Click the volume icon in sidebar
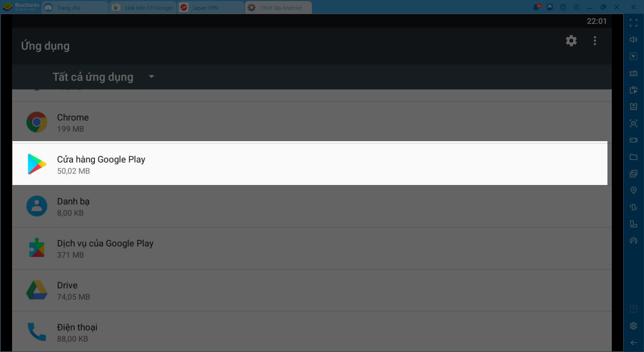 633,40
